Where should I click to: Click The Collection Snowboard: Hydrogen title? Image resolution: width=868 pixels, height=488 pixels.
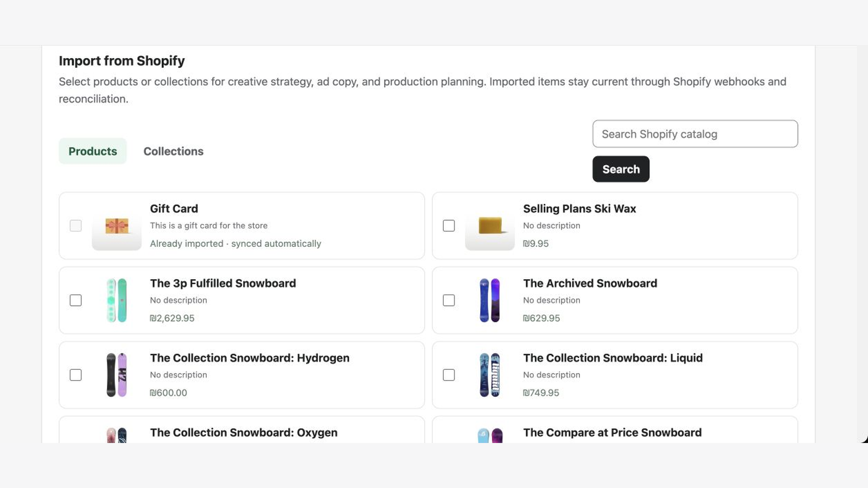click(250, 358)
